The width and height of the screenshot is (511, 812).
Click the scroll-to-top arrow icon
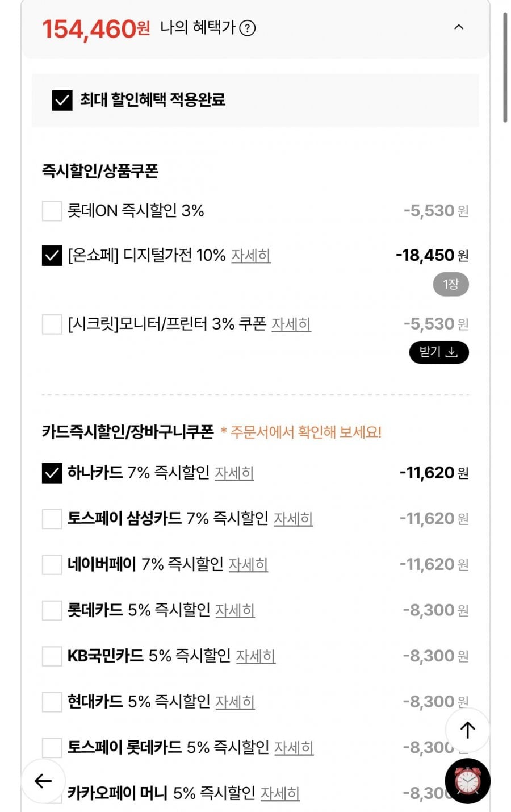pyautogui.click(x=467, y=730)
